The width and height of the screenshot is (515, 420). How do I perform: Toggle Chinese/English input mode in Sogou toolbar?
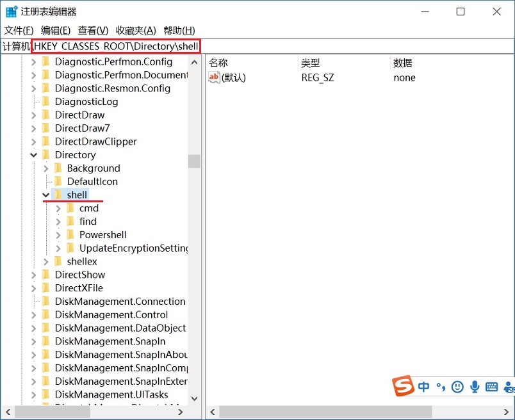[423, 387]
